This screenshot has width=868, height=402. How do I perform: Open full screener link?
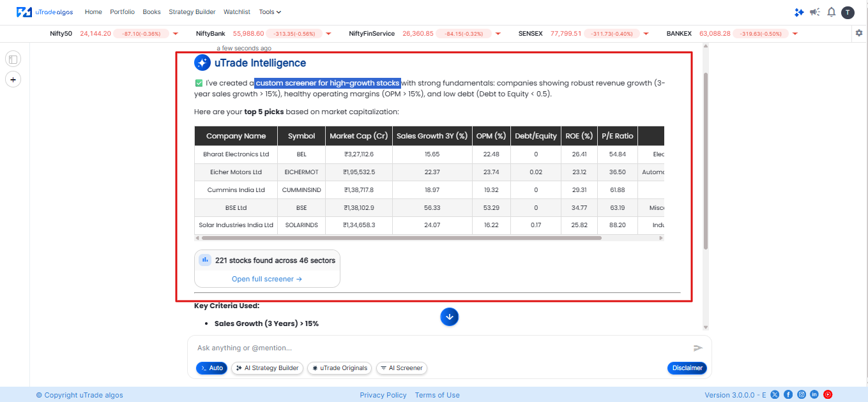[267, 279]
